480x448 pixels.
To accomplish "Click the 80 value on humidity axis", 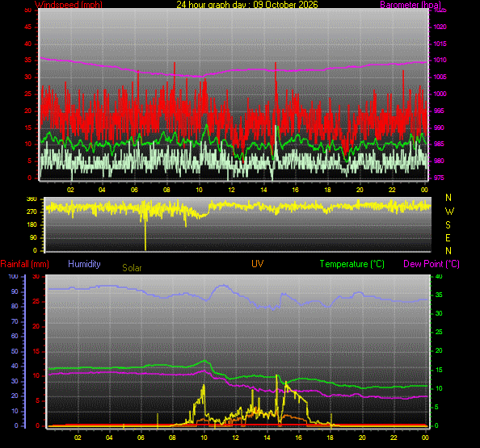I will pos(15,307).
